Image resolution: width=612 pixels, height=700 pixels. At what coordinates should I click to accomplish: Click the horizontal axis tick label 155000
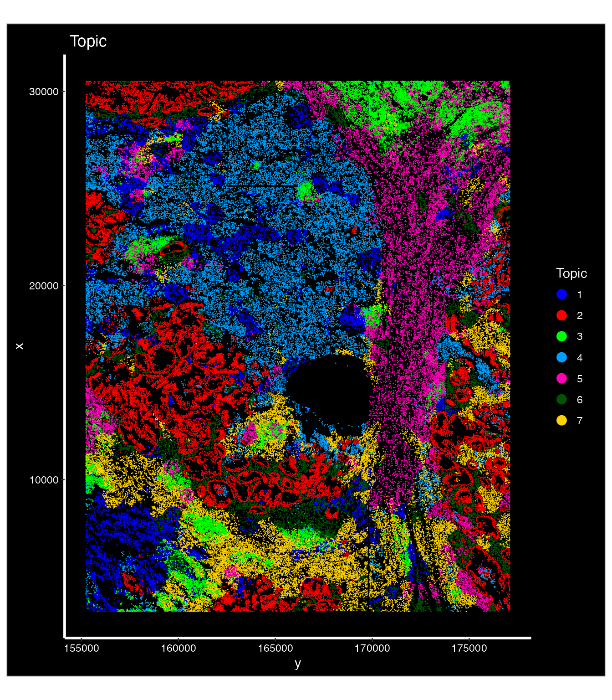point(82,649)
